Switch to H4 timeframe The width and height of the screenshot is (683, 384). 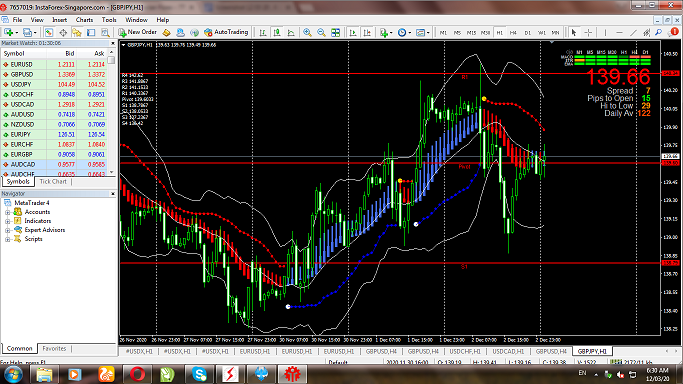[514, 33]
